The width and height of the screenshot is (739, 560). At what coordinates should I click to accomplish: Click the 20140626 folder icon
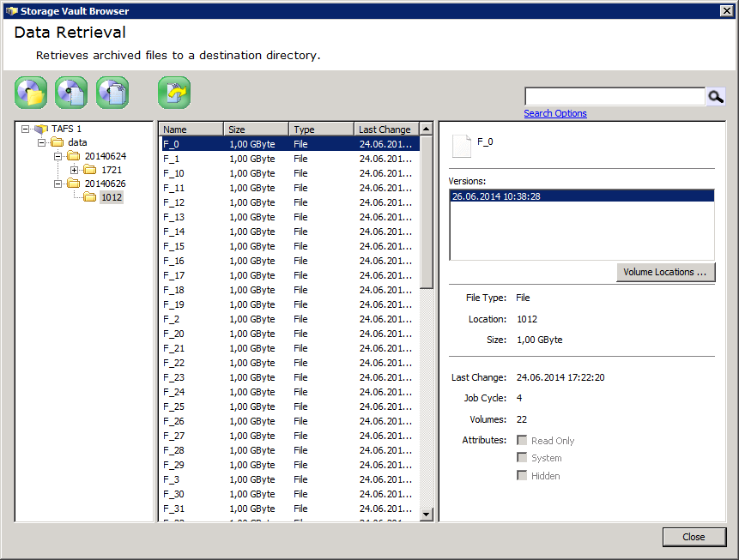[74, 184]
